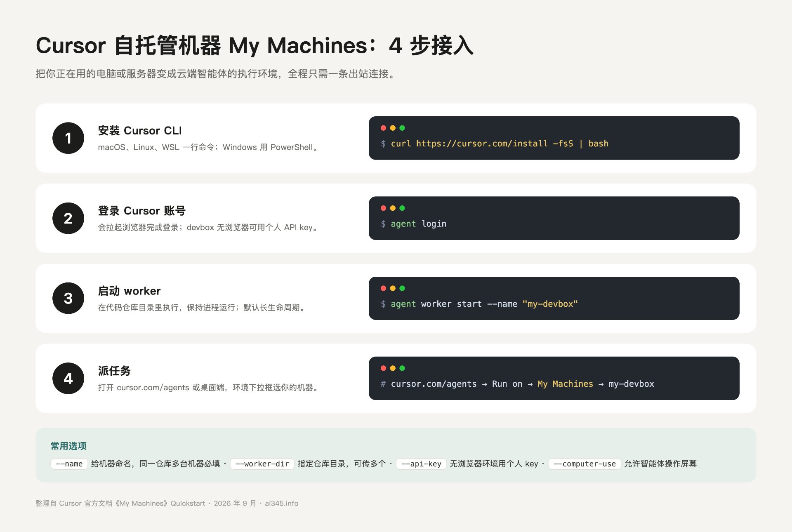Click the --name option tag
This screenshot has width=792, height=532.
pos(69,464)
